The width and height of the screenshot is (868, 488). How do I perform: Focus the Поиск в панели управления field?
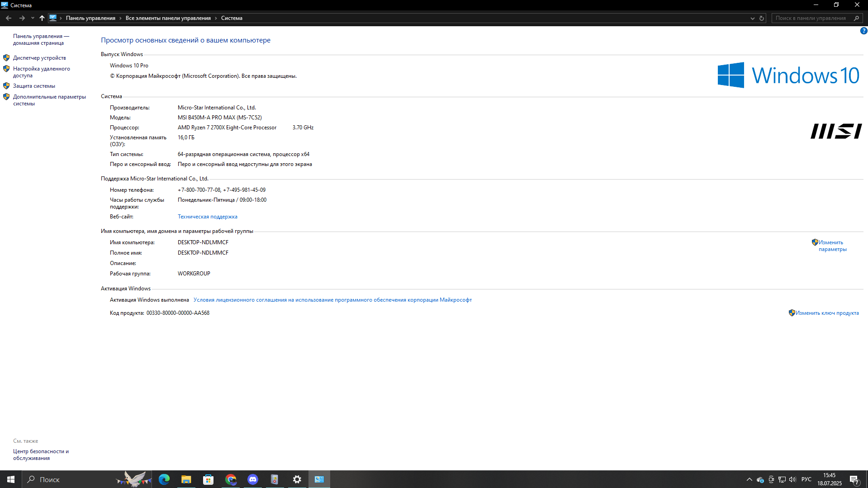pos(812,18)
